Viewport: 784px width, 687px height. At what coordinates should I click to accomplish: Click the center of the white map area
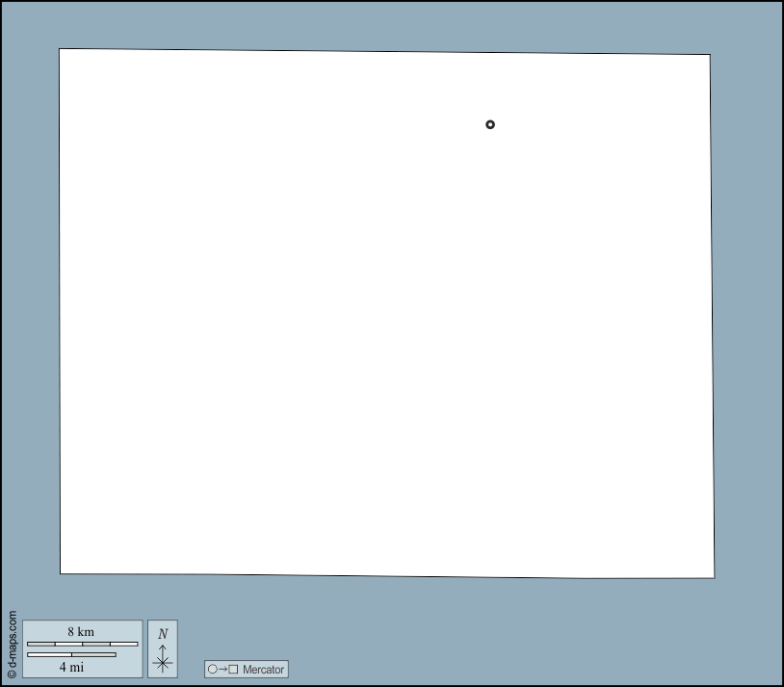tap(386, 314)
